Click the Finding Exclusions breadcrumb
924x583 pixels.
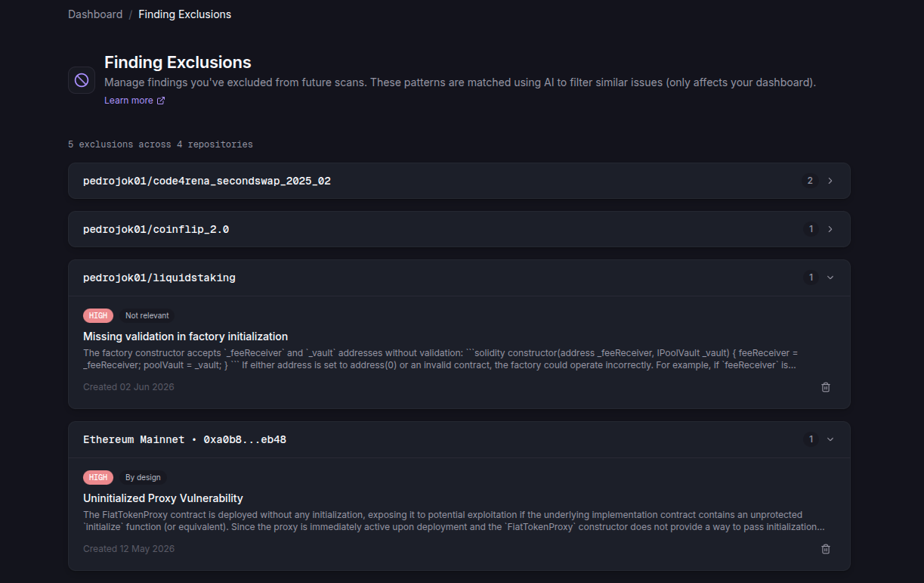pos(185,14)
